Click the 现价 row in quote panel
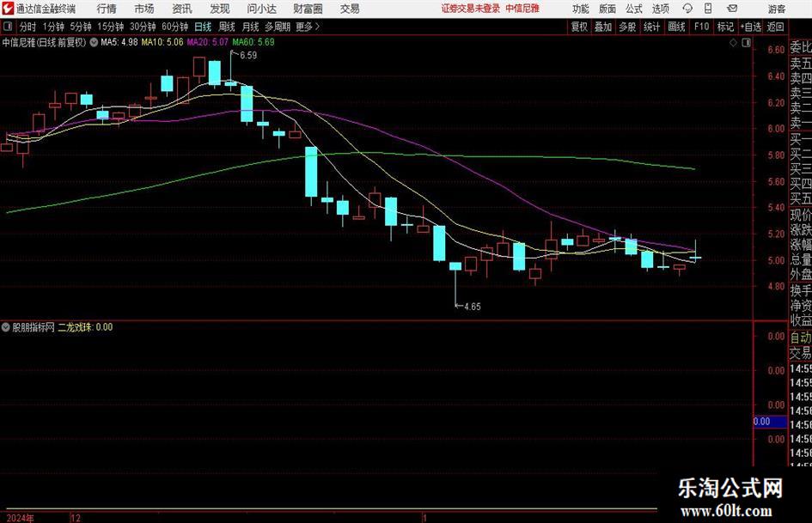Image resolution: width=812 pixels, height=523 pixels. (x=801, y=215)
